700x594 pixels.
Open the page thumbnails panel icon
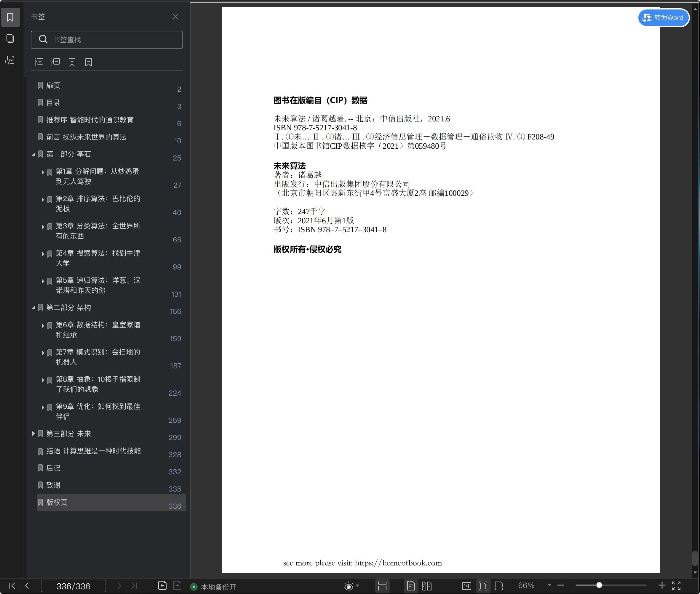10,39
